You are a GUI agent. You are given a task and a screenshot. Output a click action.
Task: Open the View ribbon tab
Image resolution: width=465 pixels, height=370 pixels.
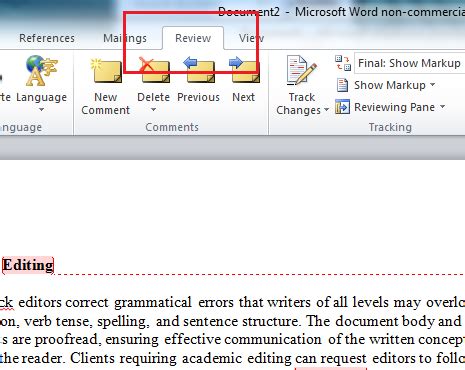(x=251, y=38)
